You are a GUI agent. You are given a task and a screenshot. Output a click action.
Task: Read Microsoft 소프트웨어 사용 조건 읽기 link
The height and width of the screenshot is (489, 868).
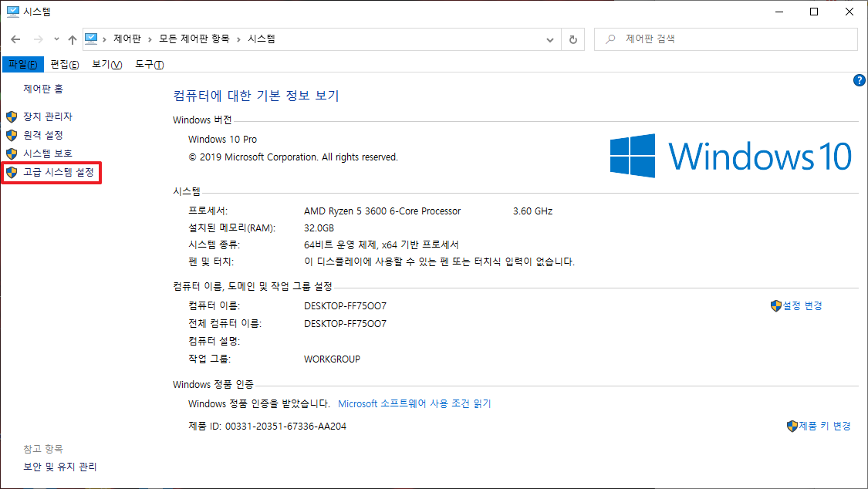414,404
